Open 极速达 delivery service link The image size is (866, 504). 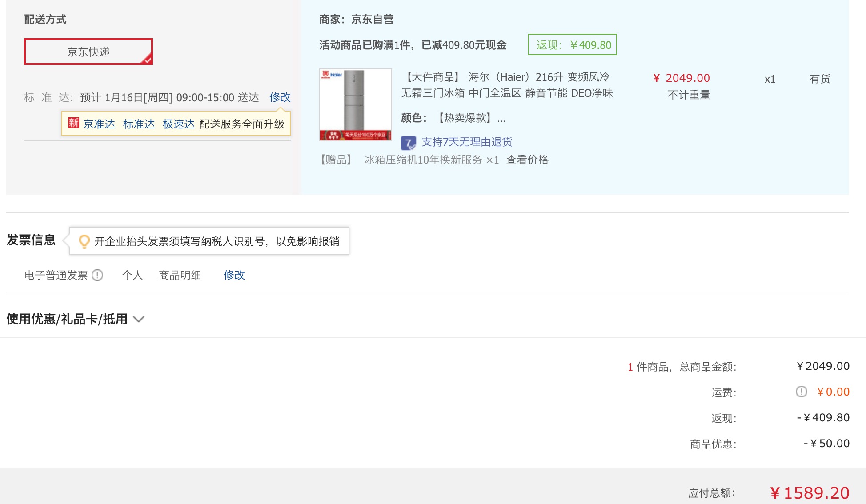coord(179,124)
